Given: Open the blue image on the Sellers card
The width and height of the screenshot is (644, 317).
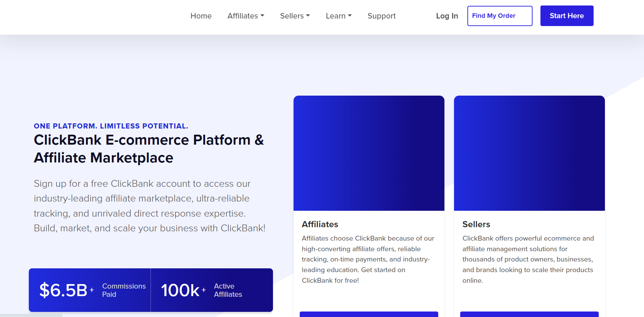Looking at the screenshot, I should click(529, 153).
